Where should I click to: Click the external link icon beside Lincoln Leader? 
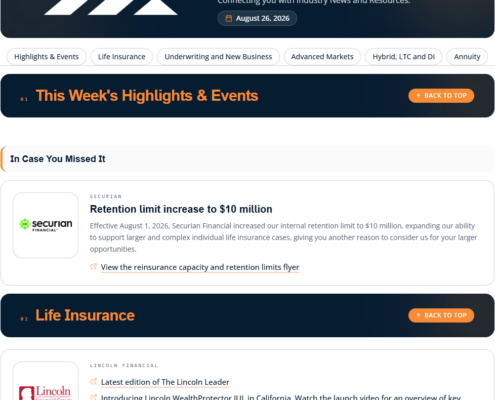coord(94,381)
